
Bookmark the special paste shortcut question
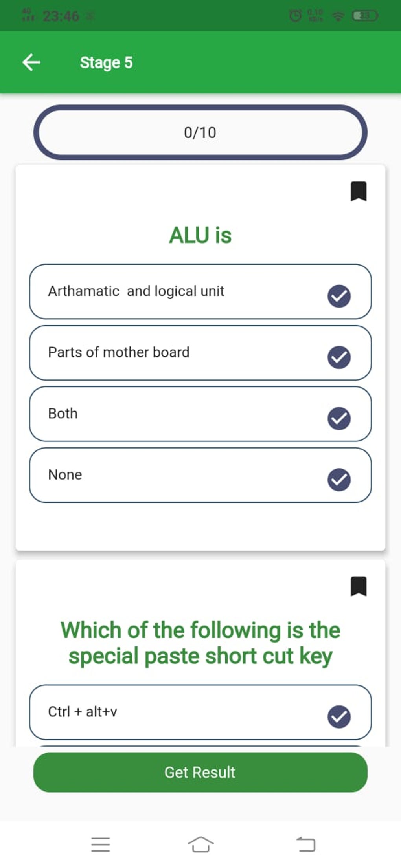358,586
